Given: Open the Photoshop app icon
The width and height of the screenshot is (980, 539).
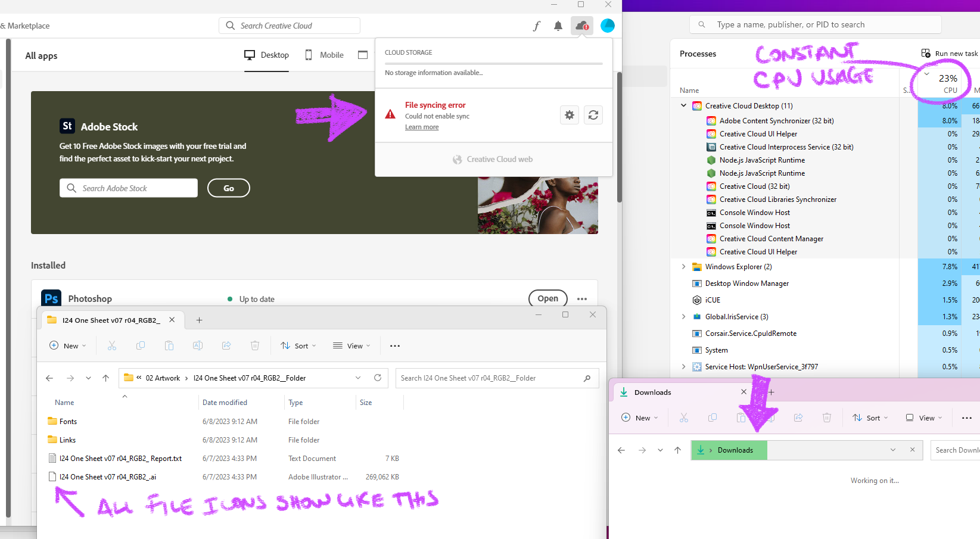Looking at the screenshot, I should [51, 297].
